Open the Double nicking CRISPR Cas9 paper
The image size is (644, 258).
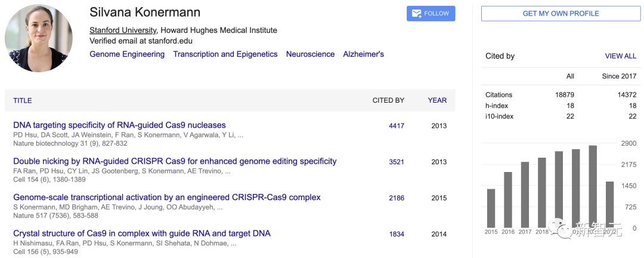click(x=175, y=161)
